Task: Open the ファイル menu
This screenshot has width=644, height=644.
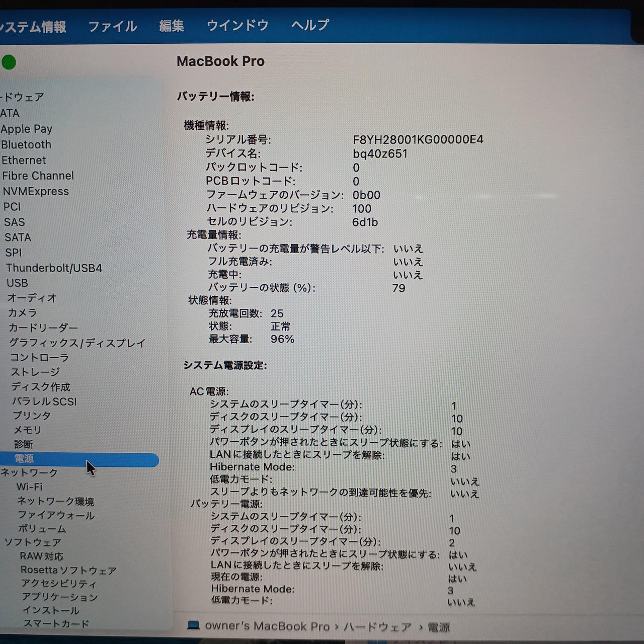Action: [112, 26]
